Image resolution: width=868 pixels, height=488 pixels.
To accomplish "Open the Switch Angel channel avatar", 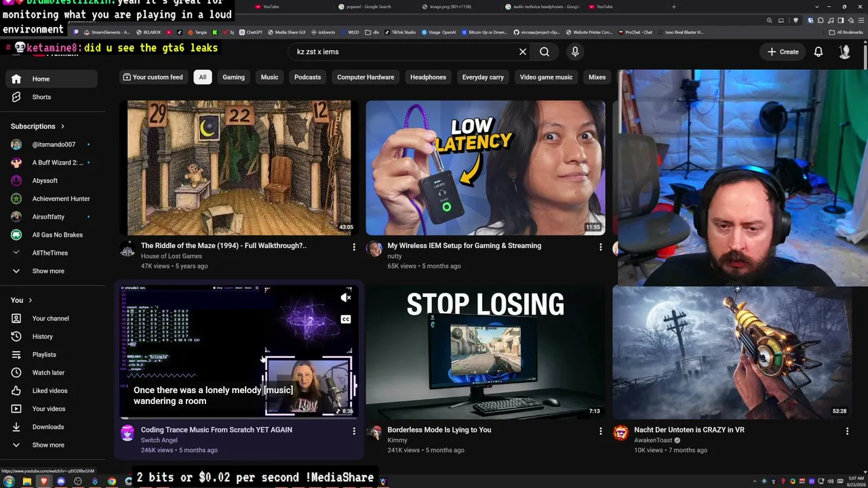I will click(x=127, y=433).
